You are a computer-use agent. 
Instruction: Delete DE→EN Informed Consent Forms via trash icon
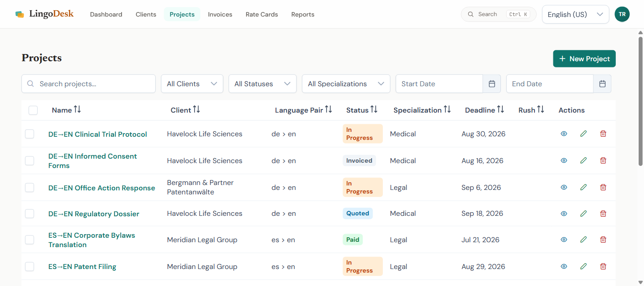603,160
